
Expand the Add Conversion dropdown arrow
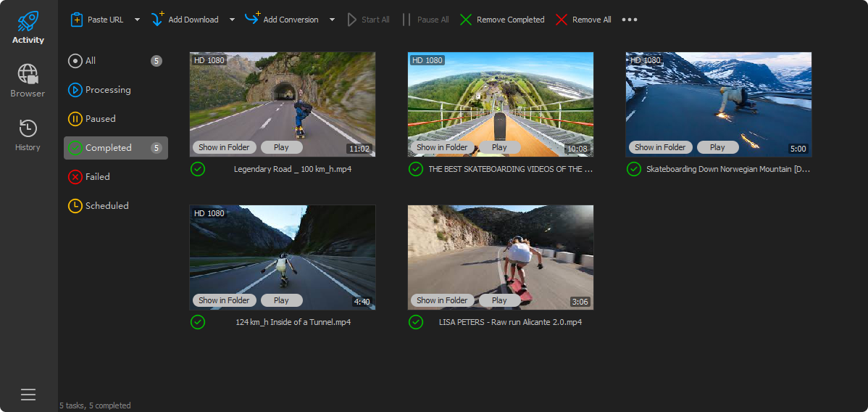coord(332,20)
